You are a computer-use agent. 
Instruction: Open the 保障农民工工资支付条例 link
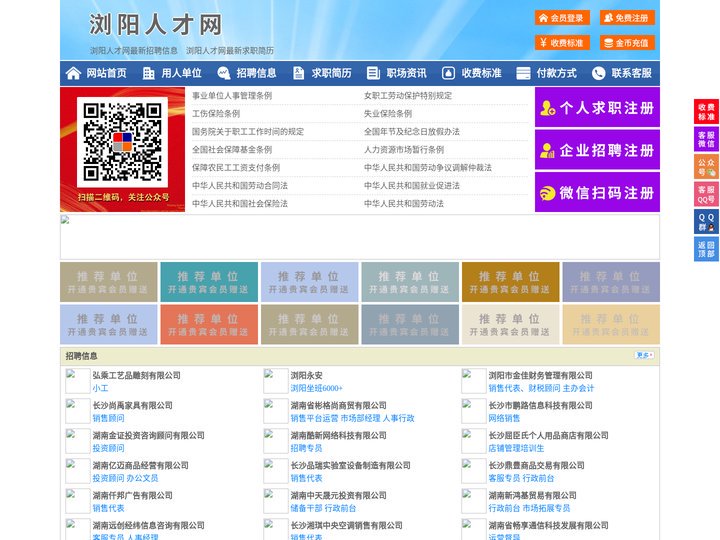[236, 168]
